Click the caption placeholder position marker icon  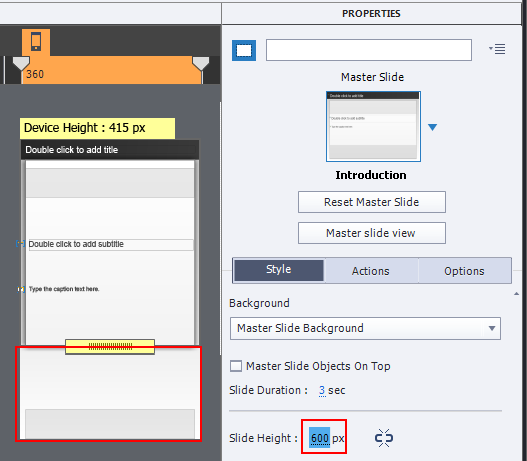coord(21,289)
